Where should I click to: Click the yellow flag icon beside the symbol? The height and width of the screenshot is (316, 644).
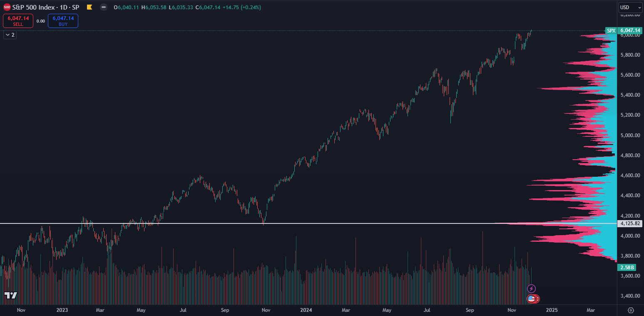[90, 7]
